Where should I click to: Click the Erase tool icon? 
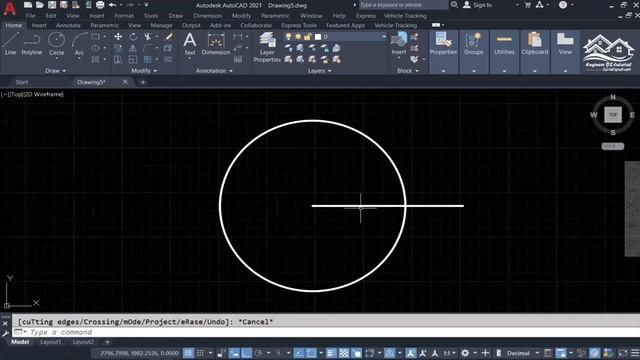[x=169, y=37]
